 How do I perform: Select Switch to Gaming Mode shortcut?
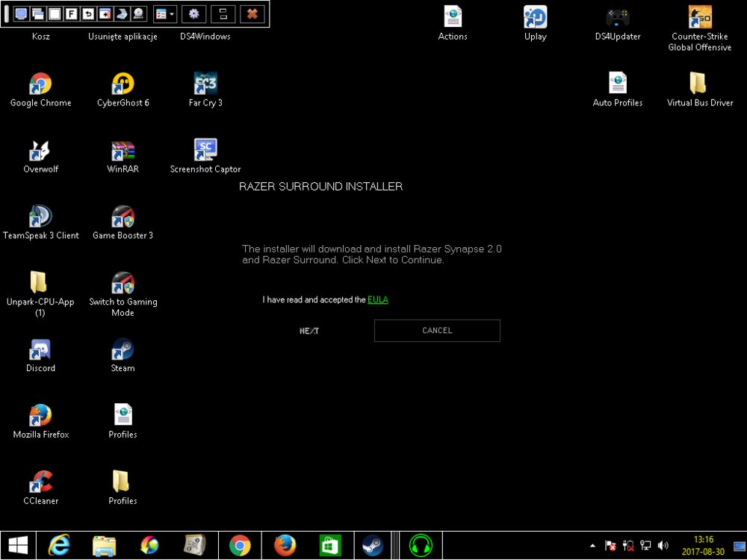click(x=123, y=294)
